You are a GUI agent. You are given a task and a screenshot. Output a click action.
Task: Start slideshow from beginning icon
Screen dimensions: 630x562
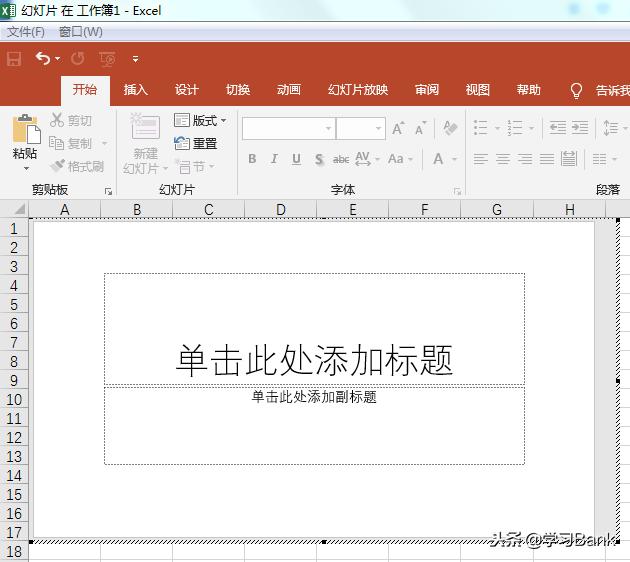tap(107, 59)
